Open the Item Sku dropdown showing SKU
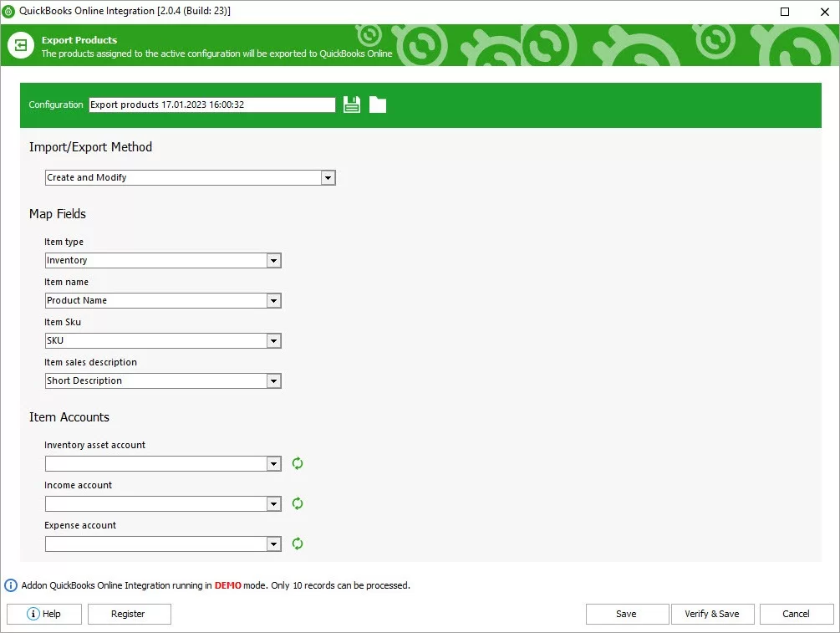 (x=273, y=340)
